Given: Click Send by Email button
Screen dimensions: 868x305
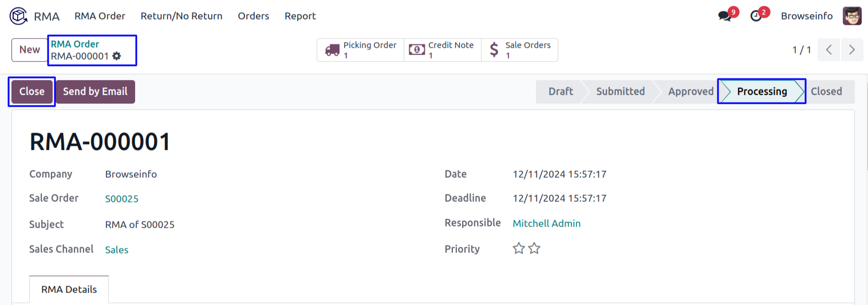Looking at the screenshot, I should click(x=95, y=92).
